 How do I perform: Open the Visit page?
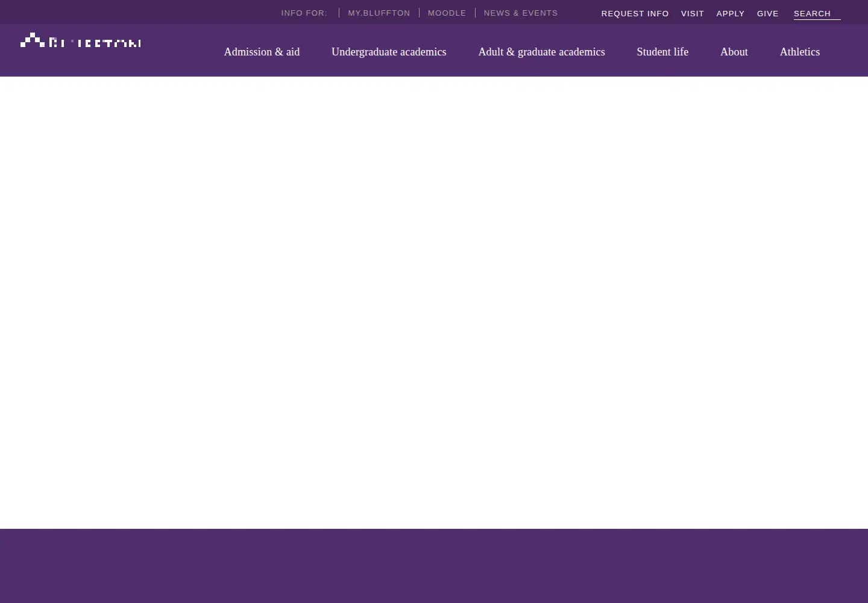click(x=693, y=13)
